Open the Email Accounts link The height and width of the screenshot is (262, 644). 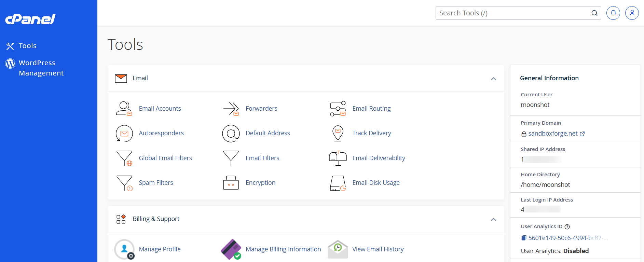click(160, 109)
